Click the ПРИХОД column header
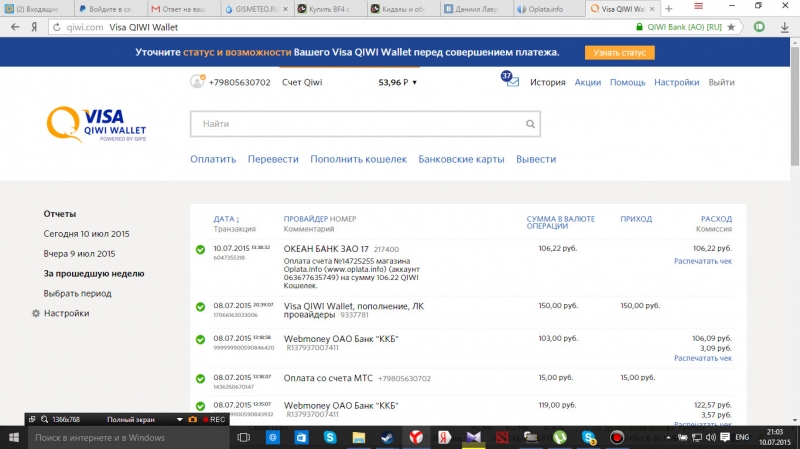 point(636,219)
